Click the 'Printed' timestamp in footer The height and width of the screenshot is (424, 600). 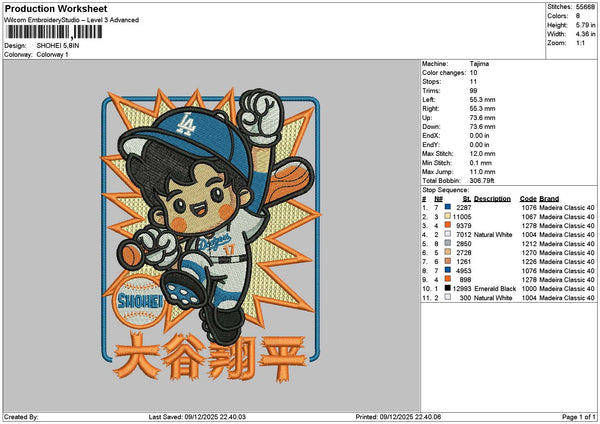(398, 417)
